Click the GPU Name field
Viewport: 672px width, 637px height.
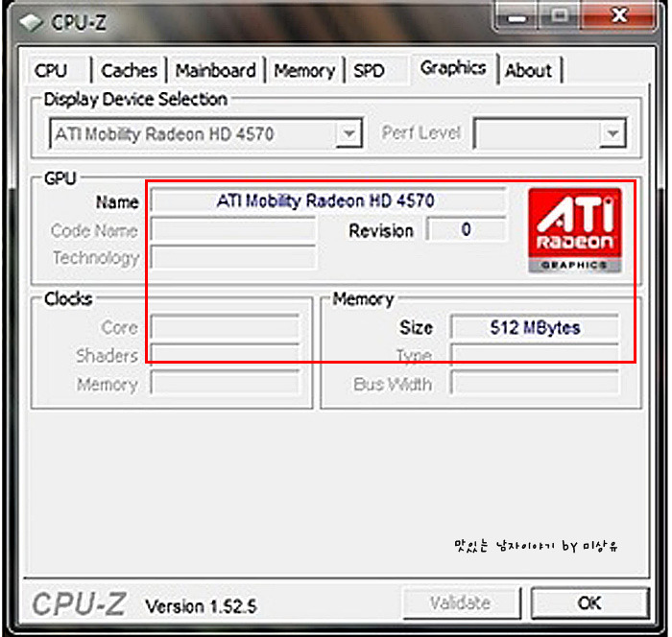click(328, 201)
